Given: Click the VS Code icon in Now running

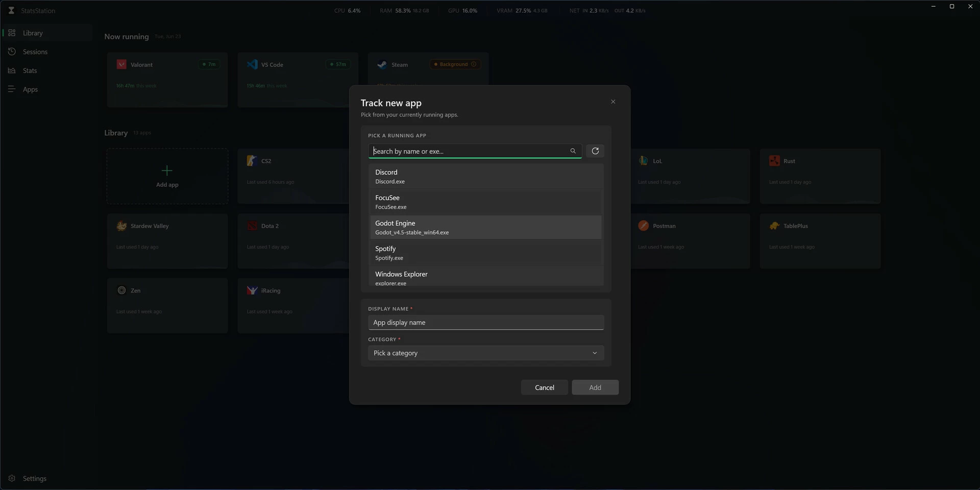Looking at the screenshot, I should point(252,64).
